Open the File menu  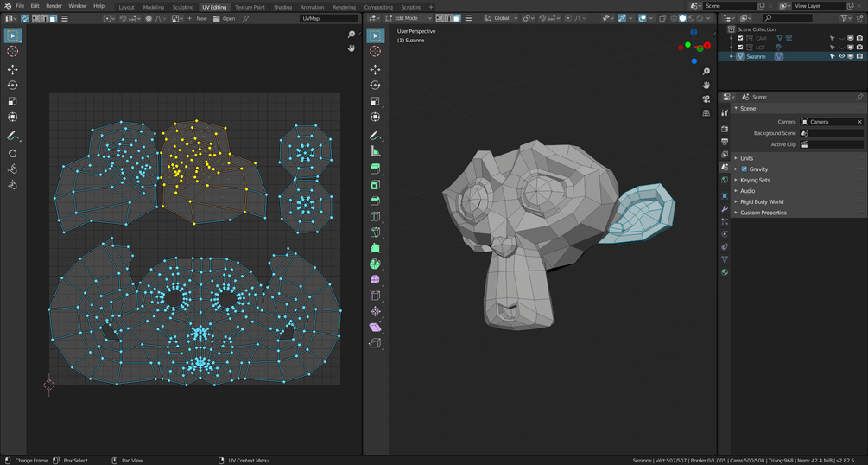tap(20, 6)
